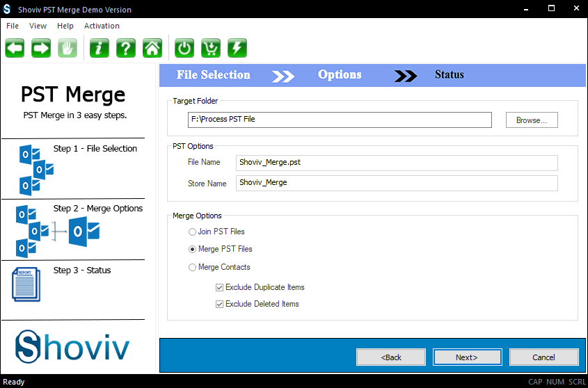588x388 pixels.
Task: Click the Target Folder path field
Action: (x=340, y=120)
